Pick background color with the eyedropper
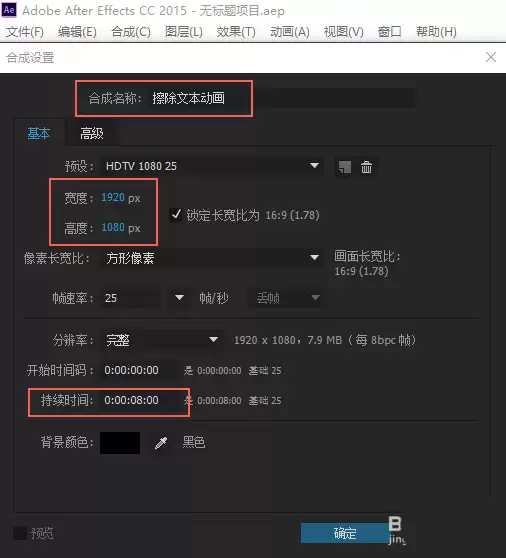The width and height of the screenshot is (506, 558). click(x=161, y=443)
